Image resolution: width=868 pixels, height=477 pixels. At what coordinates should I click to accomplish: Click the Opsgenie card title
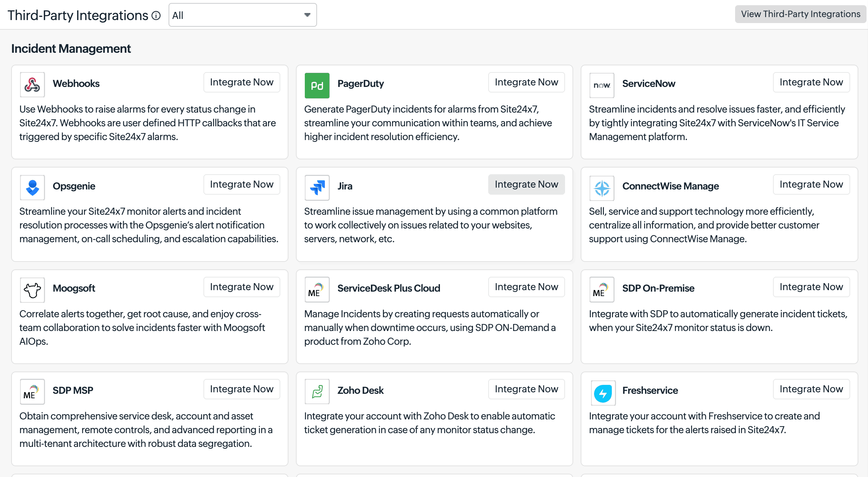coord(74,186)
